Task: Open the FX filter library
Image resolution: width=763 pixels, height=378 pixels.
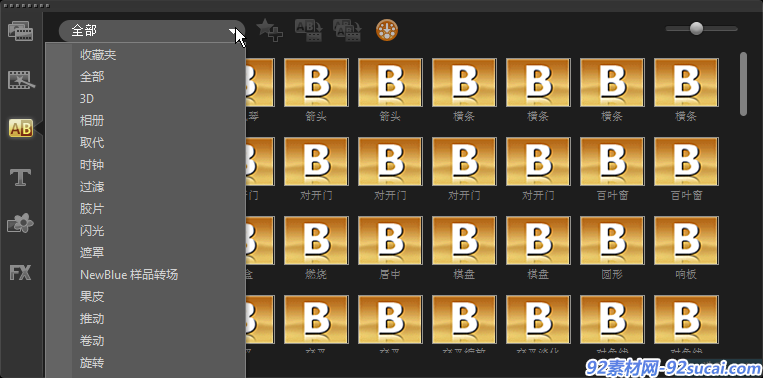Action: coord(20,272)
